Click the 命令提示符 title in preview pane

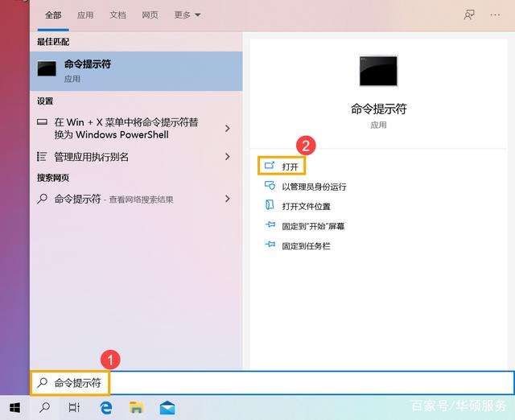[x=378, y=109]
